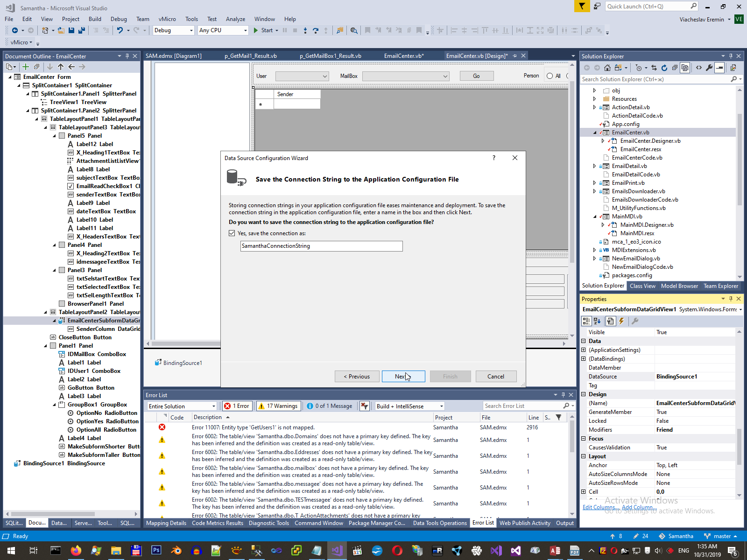Click the Go button on the form

477,76
